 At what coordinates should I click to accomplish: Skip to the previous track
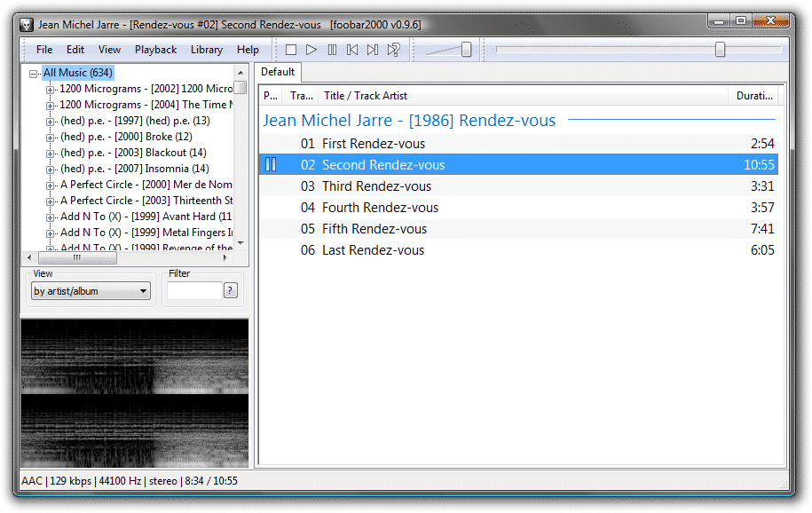pyautogui.click(x=352, y=50)
